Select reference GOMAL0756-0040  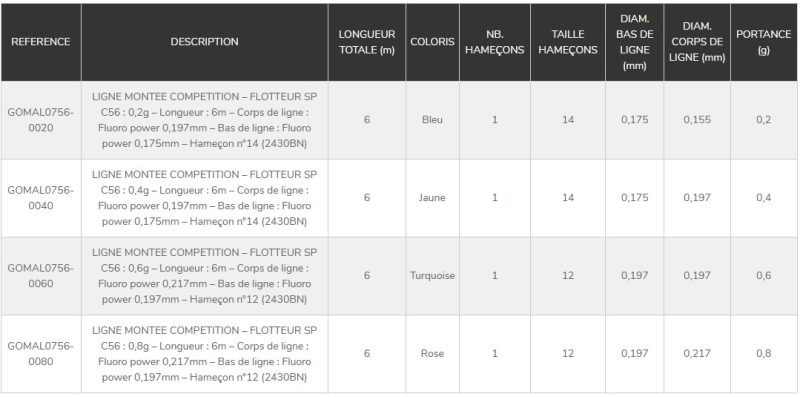(x=41, y=198)
